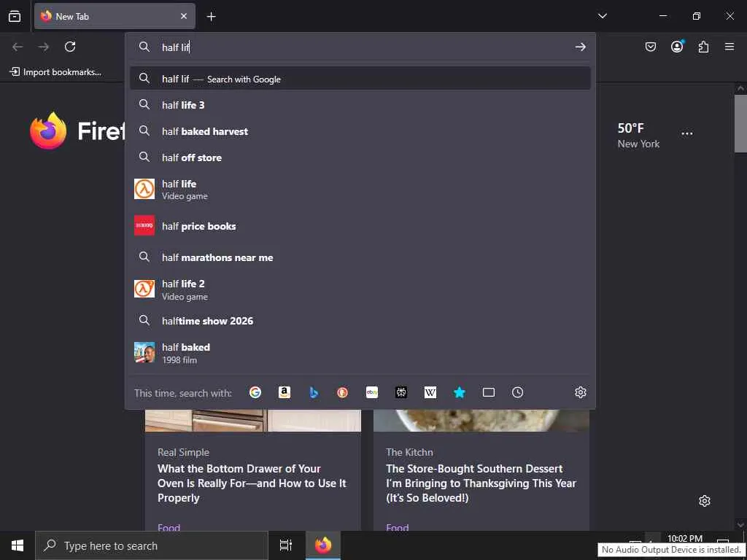The height and width of the screenshot is (560, 747).
Task: Choose the 'half off store' suggestion
Action: pos(360,157)
